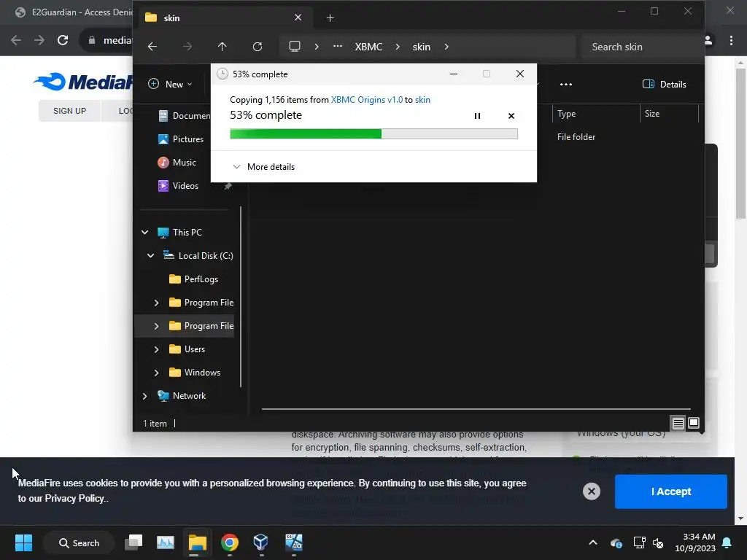Click the PC icon in address bar
The image size is (747, 560).
(x=295, y=47)
